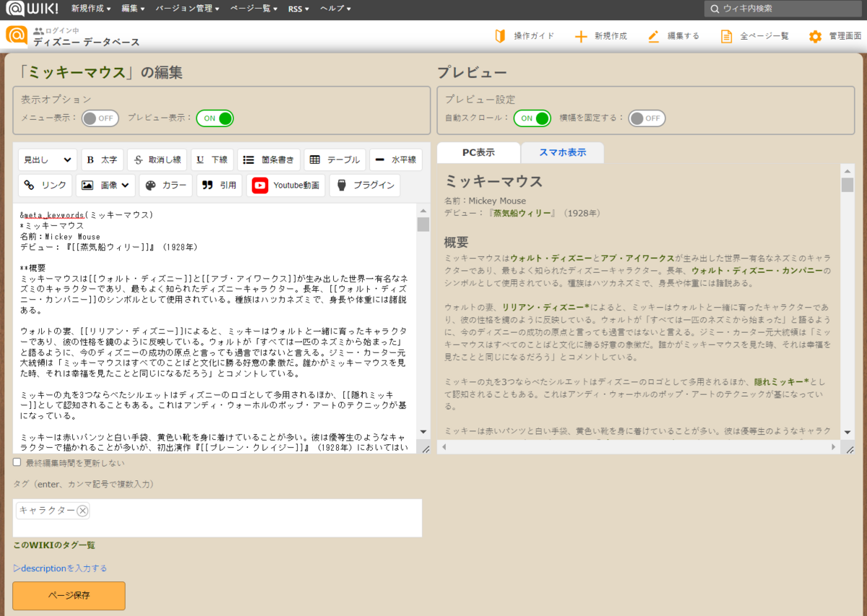The width and height of the screenshot is (867, 616).
Task: Toggle メニュー表示 switch
Action: tap(100, 118)
